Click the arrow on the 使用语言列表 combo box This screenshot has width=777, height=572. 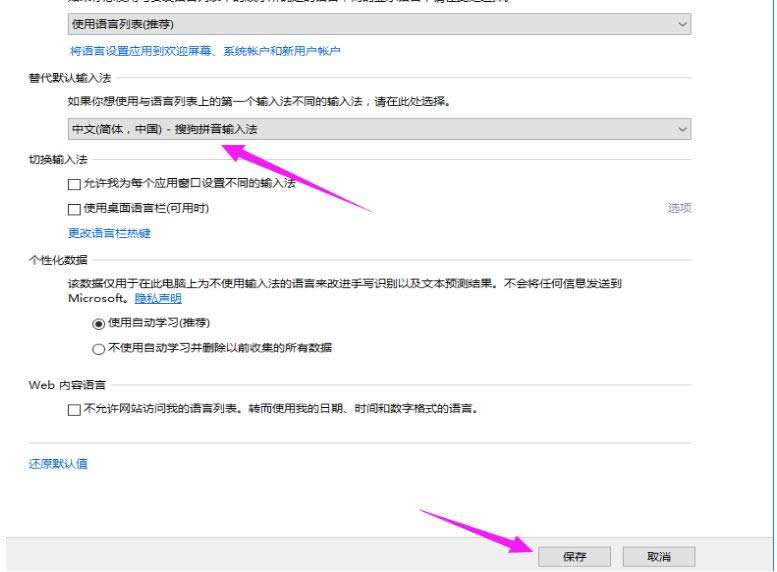click(682, 23)
